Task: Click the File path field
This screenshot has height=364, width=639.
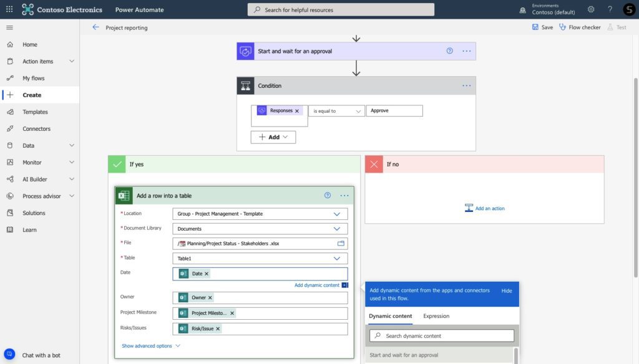Action: point(260,244)
